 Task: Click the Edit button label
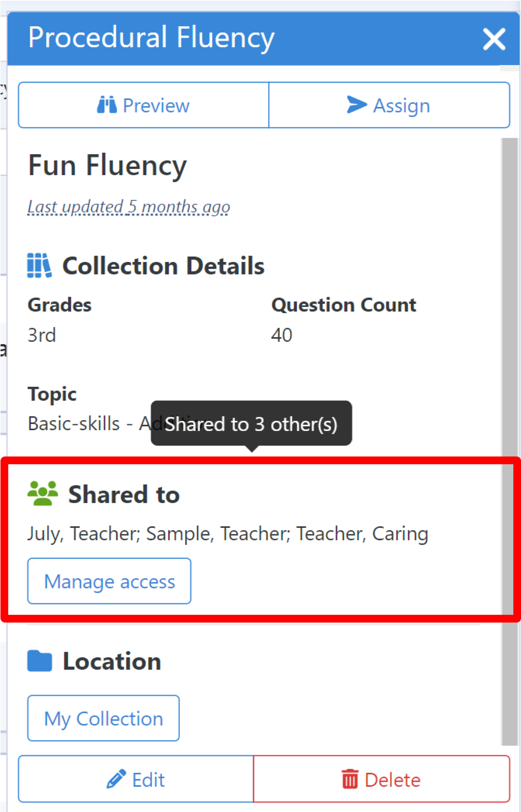pos(149,779)
